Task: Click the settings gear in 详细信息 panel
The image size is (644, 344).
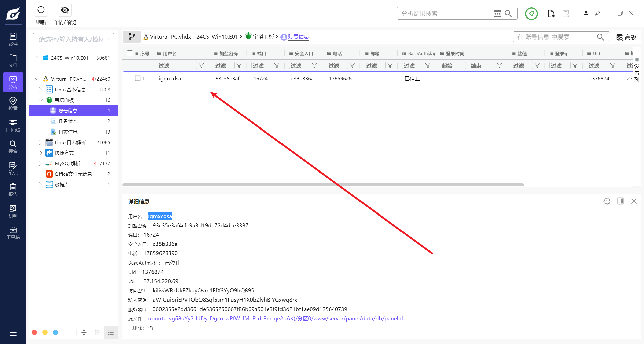Action: click(x=607, y=201)
